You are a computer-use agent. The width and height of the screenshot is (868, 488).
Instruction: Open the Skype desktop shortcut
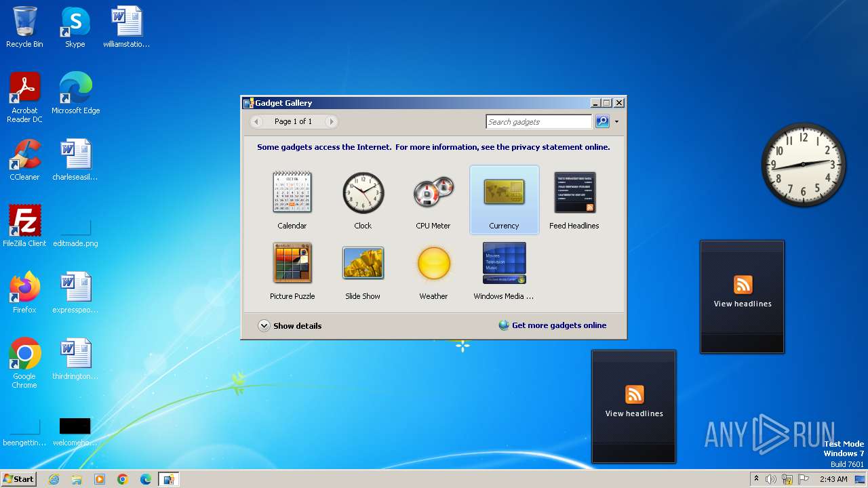coord(75,27)
